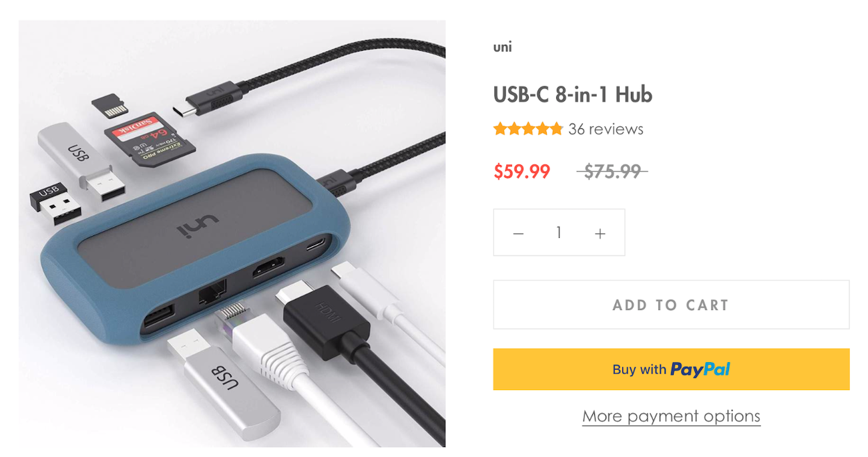Click the USB-C 8-in-1 Hub title
The image size is (868, 457).
click(x=572, y=94)
